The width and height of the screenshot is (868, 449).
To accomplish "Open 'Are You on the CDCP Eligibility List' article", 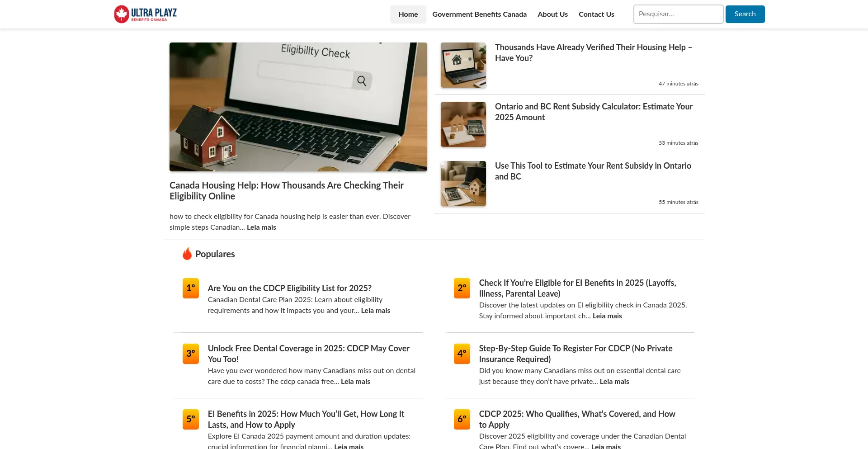I will 289,288.
